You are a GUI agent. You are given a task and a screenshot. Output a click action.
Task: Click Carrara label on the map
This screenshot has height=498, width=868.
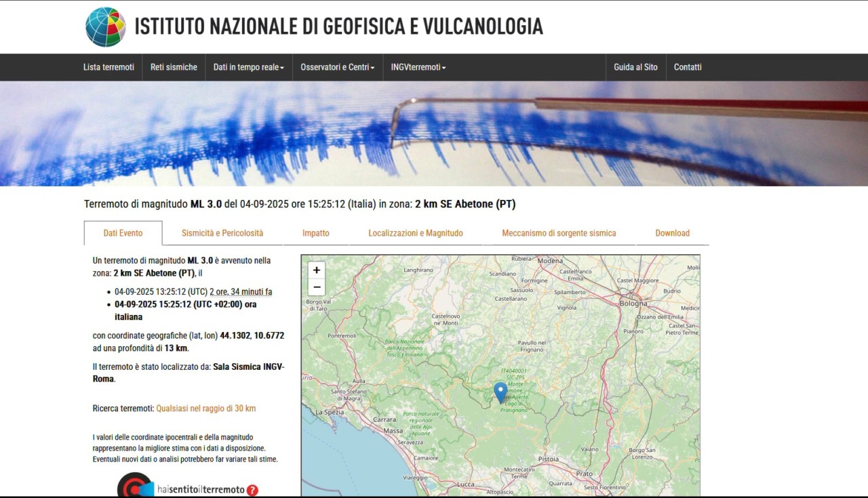point(384,420)
